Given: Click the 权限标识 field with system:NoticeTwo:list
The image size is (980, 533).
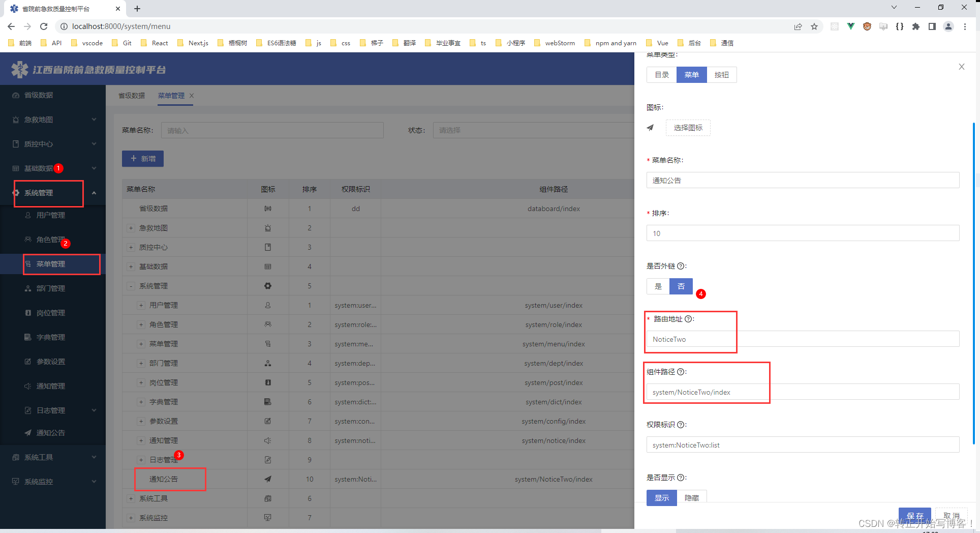Looking at the screenshot, I should [803, 445].
